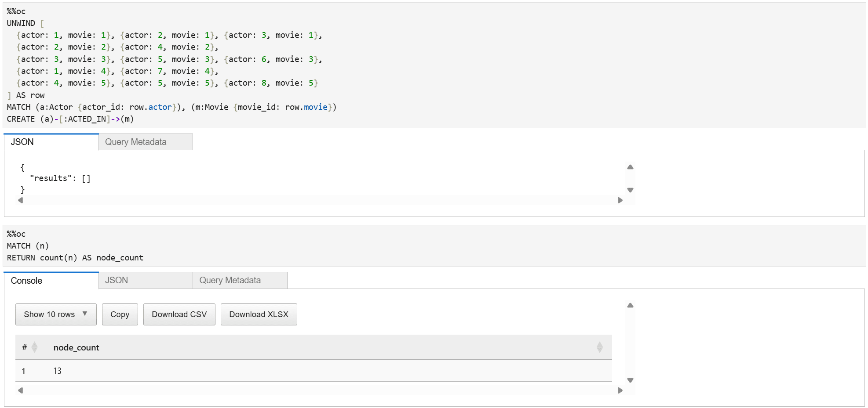Download results as XLSX

(259, 314)
